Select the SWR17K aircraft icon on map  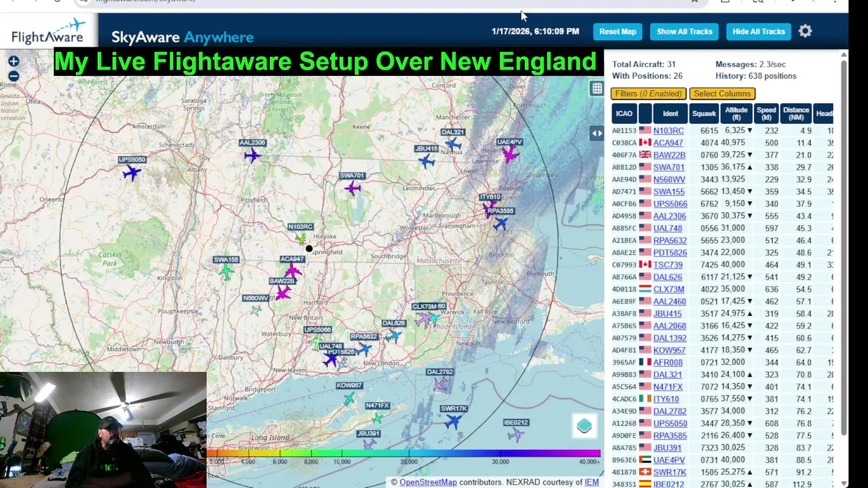pyautogui.click(x=452, y=421)
